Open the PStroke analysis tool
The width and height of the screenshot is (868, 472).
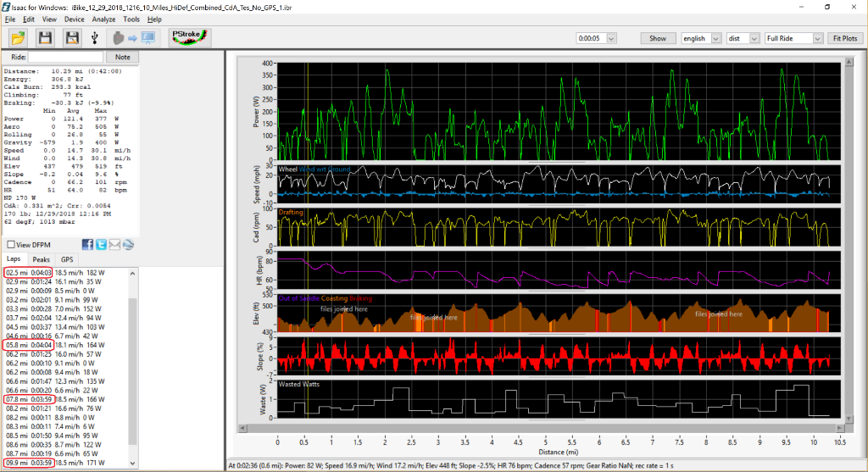186,37
